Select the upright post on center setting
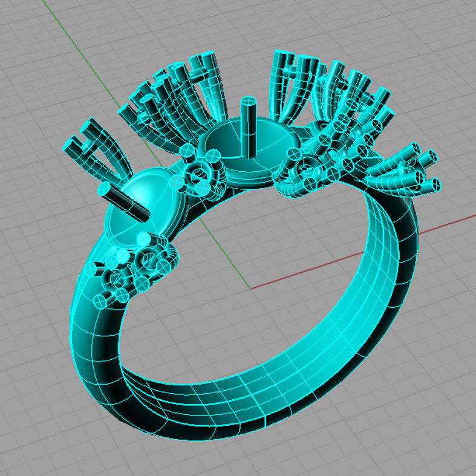This screenshot has height=476, width=476. click(x=249, y=128)
